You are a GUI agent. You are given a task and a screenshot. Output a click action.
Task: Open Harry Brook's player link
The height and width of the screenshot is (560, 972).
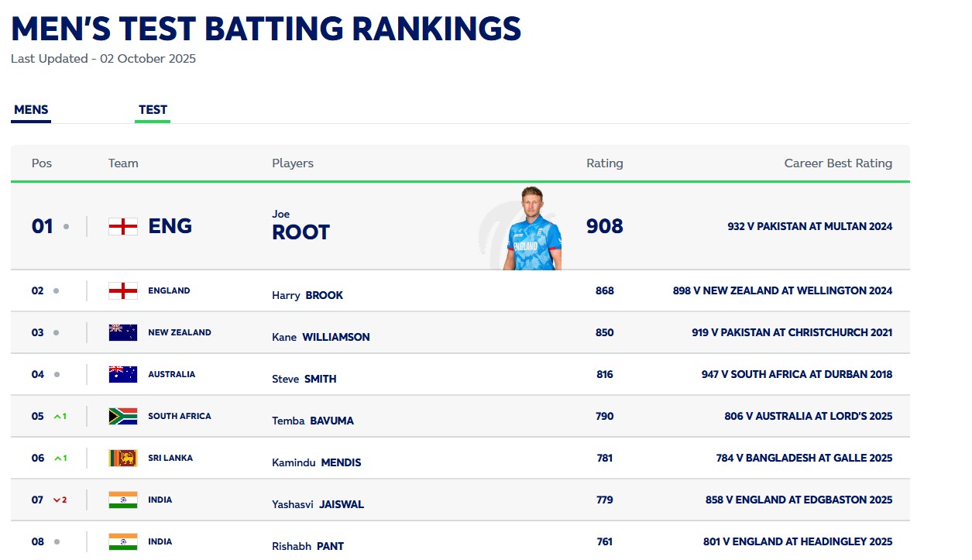click(307, 295)
